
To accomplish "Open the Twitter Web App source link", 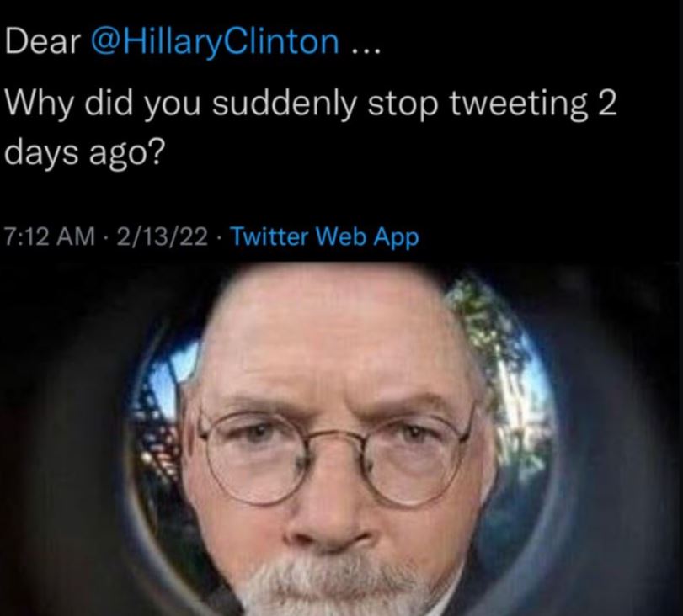I will (324, 237).
